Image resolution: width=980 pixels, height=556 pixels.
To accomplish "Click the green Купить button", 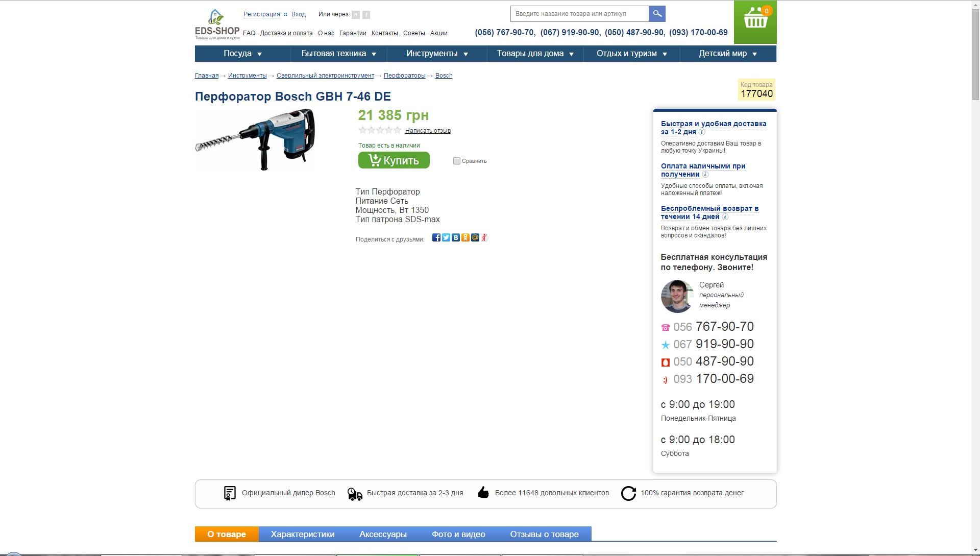I will [394, 160].
